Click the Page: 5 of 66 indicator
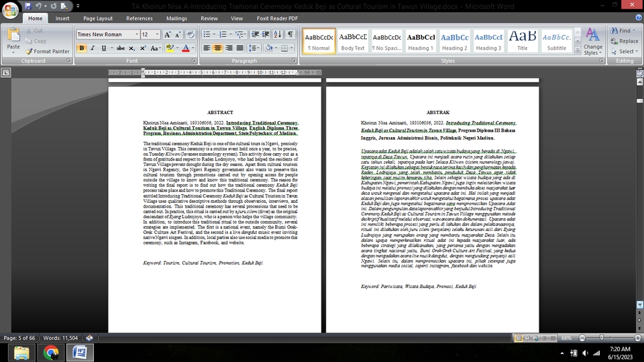 19,338
